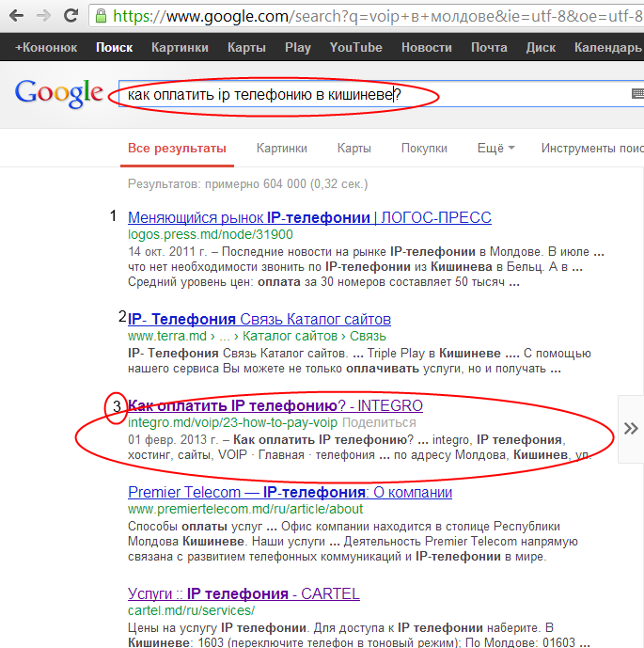This screenshot has height=648, width=644.
Task: Open Картинки in the black top bar
Action: (x=180, y=48)
